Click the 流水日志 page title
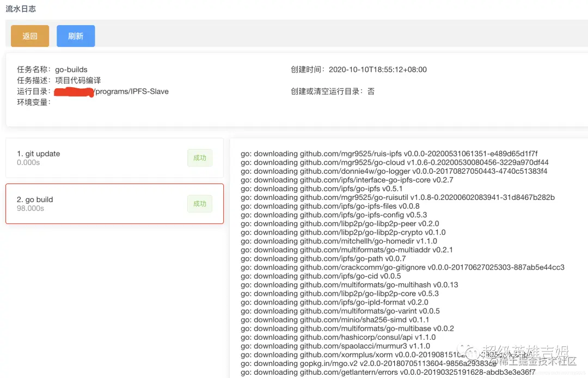The image size is (588, 378). 21,9
